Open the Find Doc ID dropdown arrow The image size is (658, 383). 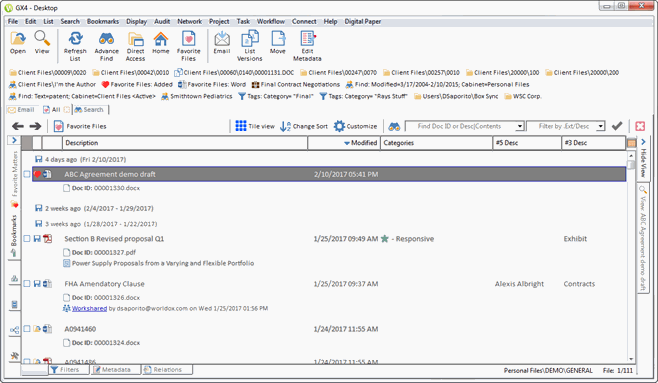520,126
